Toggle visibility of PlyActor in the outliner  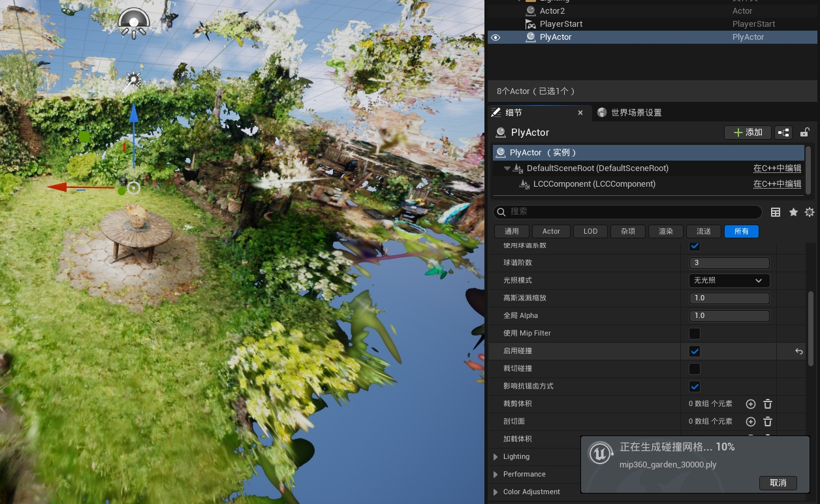pos(496,37)
